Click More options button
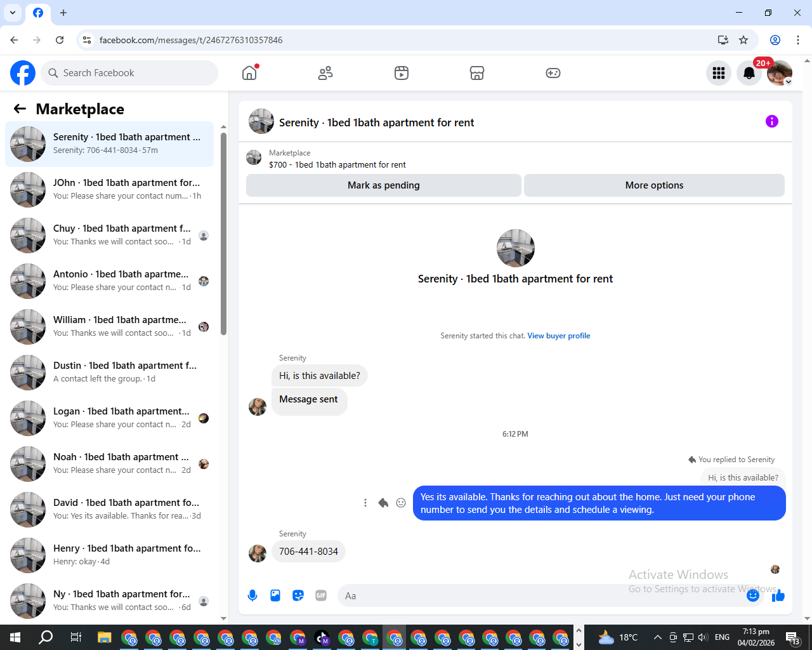The height and width of the screenshot is (650, 812). point(654,185)
